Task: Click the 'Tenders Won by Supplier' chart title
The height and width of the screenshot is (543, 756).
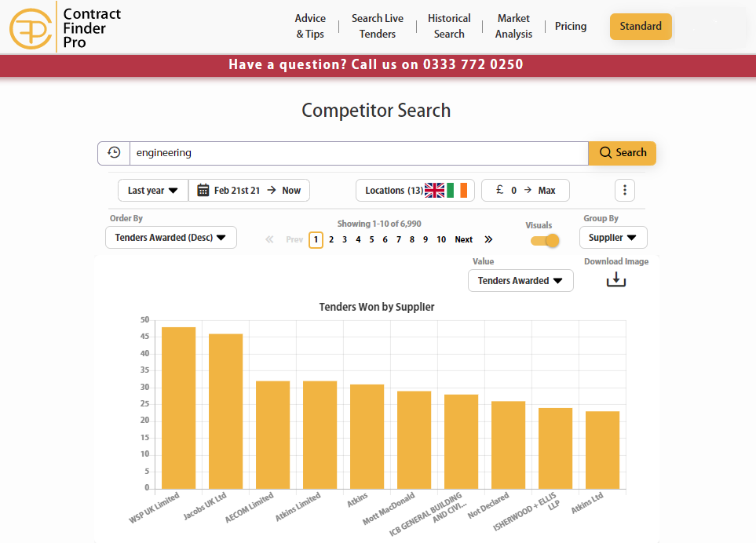Action: 377,307
